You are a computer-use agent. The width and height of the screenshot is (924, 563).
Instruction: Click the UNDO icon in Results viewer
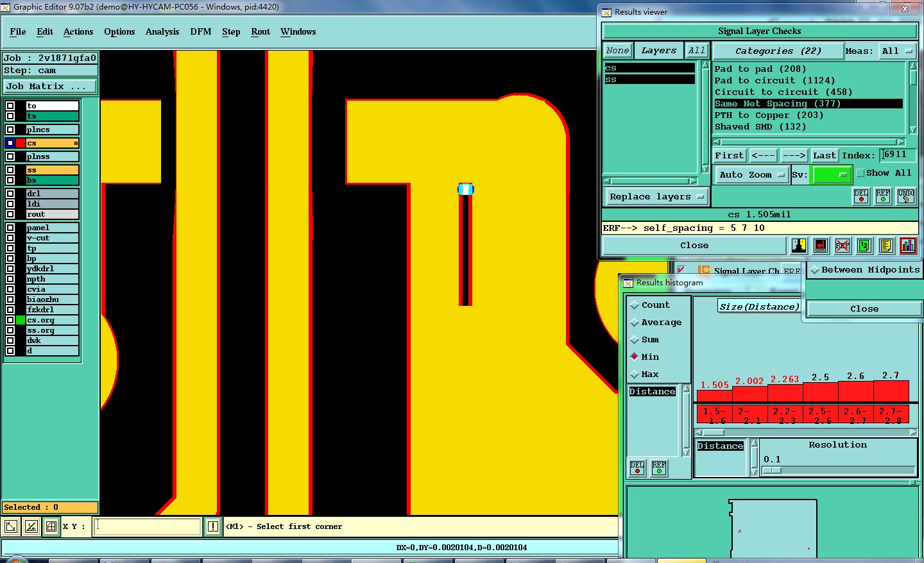pos(906,196)
